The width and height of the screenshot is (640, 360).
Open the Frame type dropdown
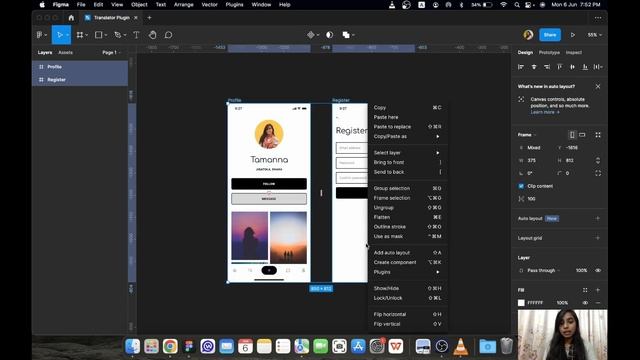pos(527,135)
